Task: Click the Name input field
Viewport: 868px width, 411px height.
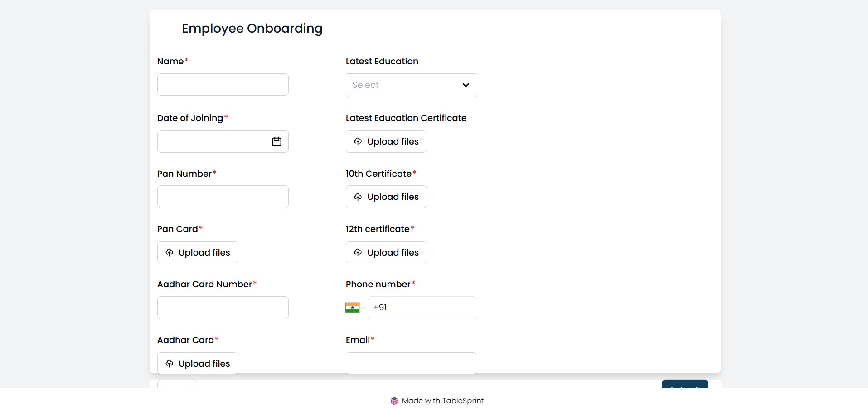Action: 223,85
